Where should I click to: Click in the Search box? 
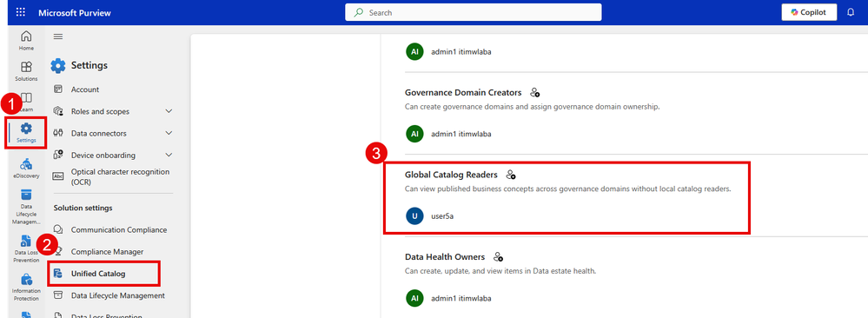[x=473, y=12]
